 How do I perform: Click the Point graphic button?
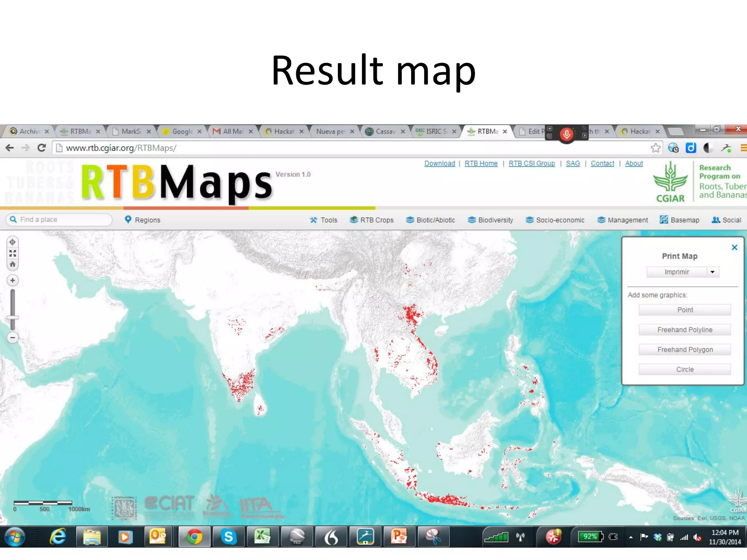685,310
